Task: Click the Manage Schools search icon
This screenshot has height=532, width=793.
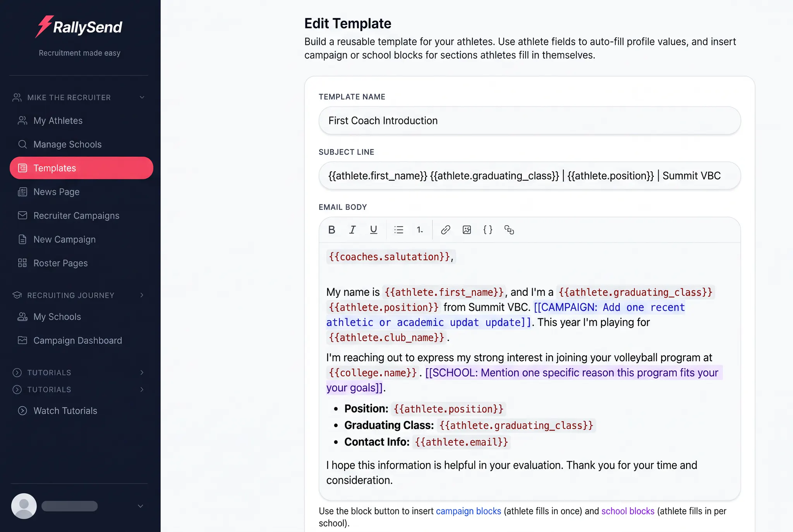Action: (22, 144)
